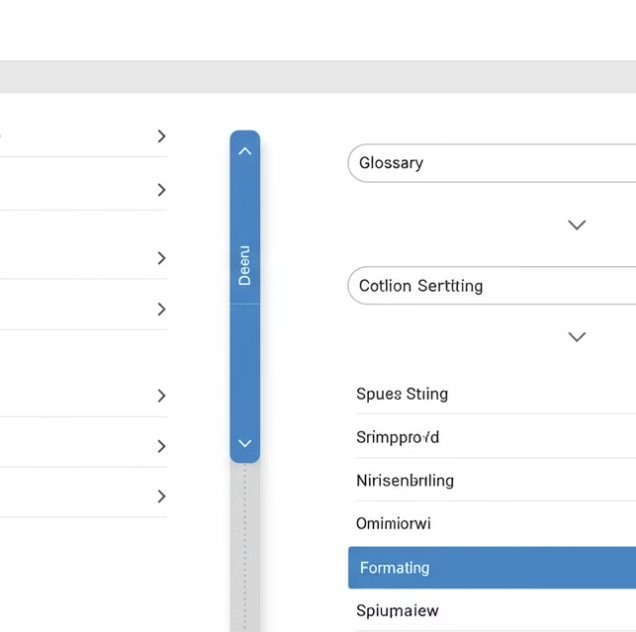Image resolution: width=636 pixels, height=632 pixels.
Task: Select the Srimpprovd list item
Action: [496, 437]
